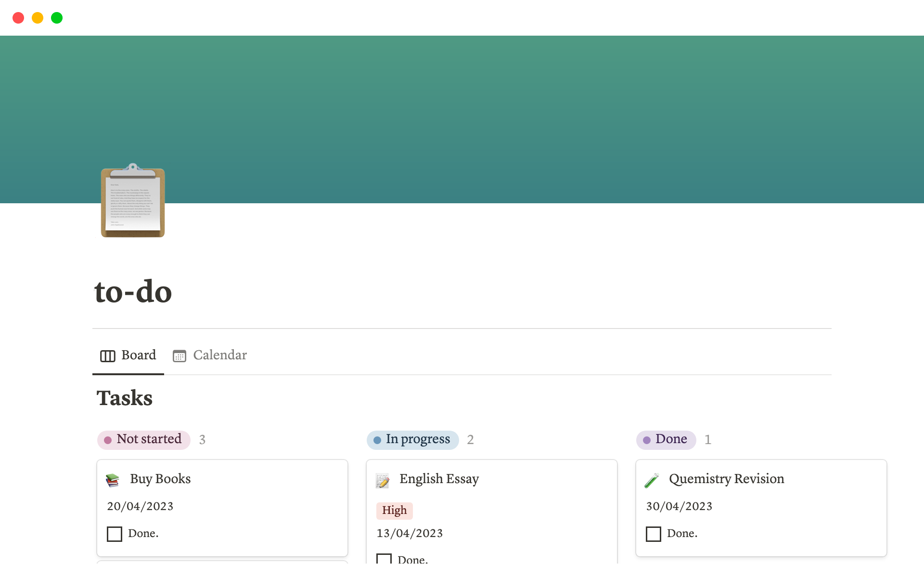
Task: Click the test tube icon on Quemistry Revision
Action: click(x=652, y=480)
